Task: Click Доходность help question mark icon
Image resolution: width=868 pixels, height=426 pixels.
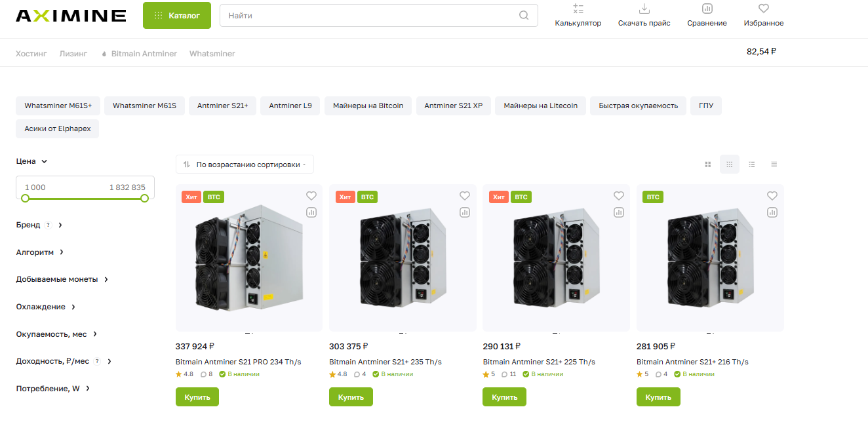Action: click(x=97, y=361)
